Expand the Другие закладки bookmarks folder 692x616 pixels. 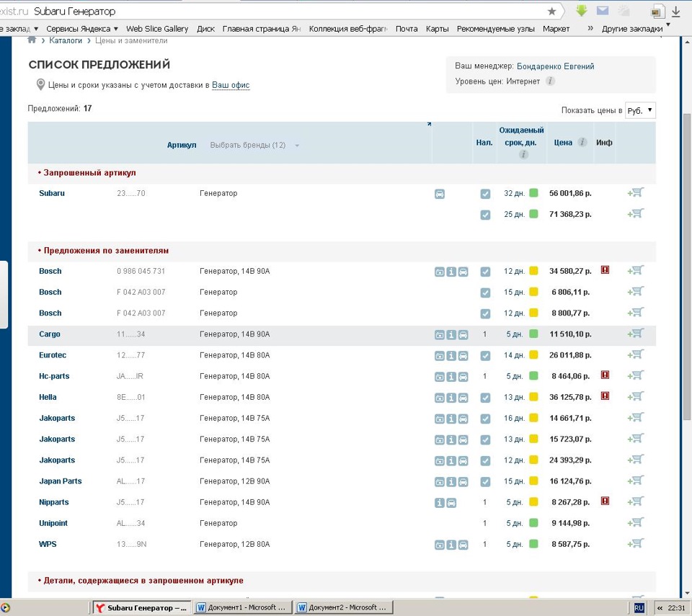pos(631,29)
